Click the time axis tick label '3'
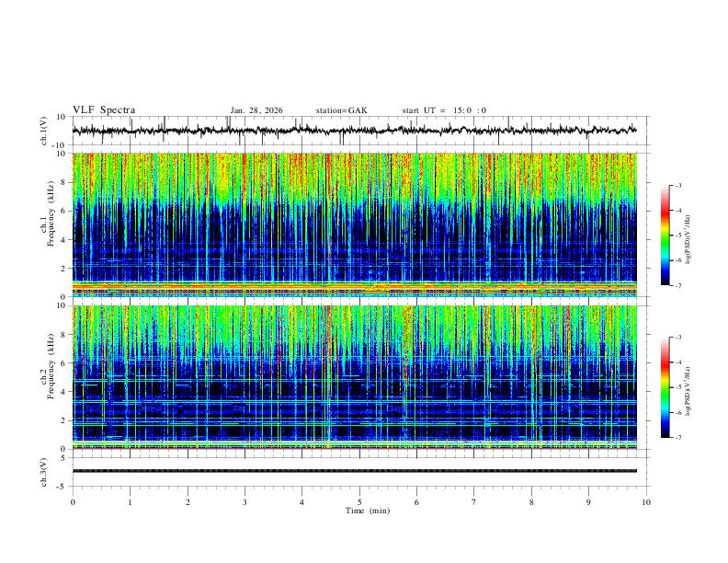Image resolution: width=728 pixels, height=563 pixels. point(245,502)
